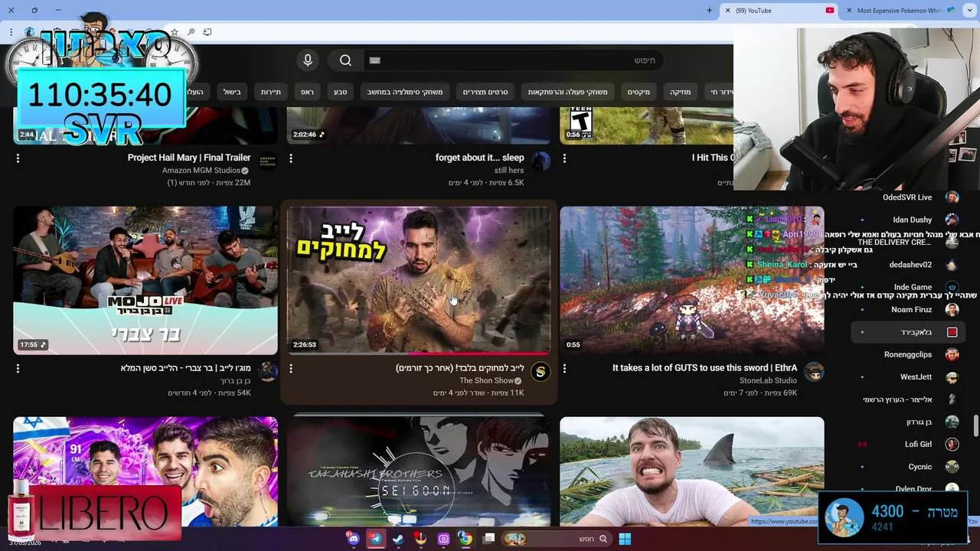Open Telegram from the taskbar
Viewport: 980px width, 551px height.
tap(375, 539)
